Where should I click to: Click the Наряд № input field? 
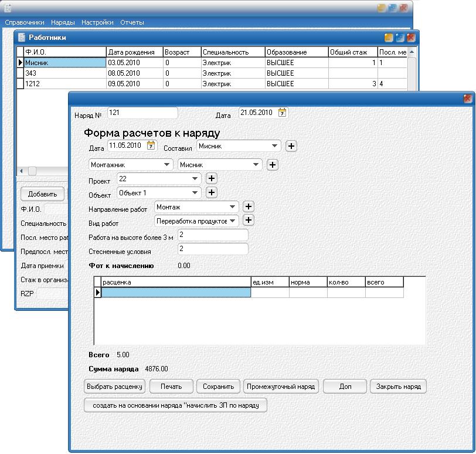tap(142, 113)
